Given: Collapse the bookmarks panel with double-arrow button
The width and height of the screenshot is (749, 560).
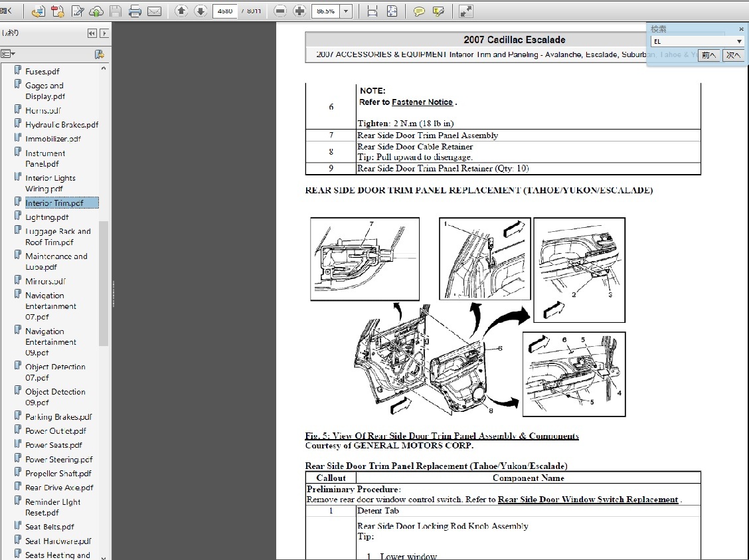Looking at the screenshot, I should pos(92,33).
